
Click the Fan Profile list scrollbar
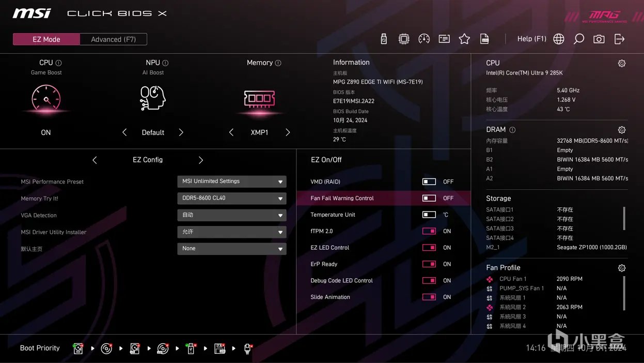pyautogui.click(x=624, y=293)
